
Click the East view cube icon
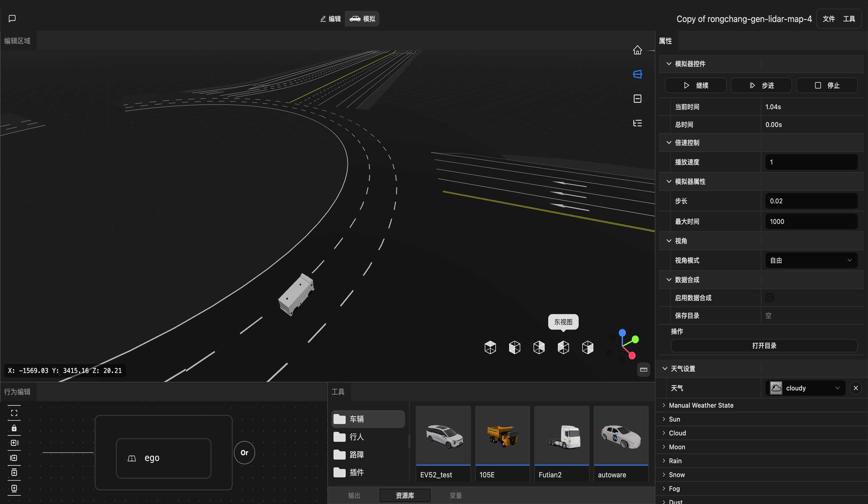coord(563,347)
